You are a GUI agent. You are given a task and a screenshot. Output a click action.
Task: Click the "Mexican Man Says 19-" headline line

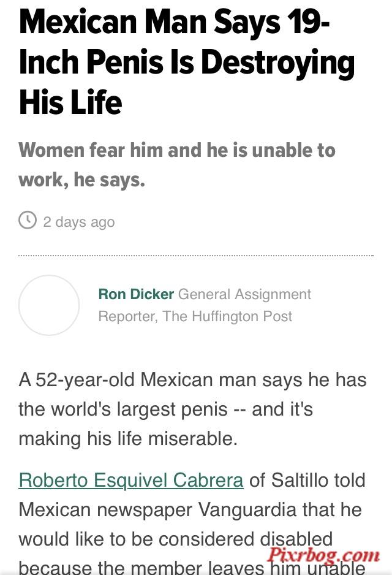(175, 21)
